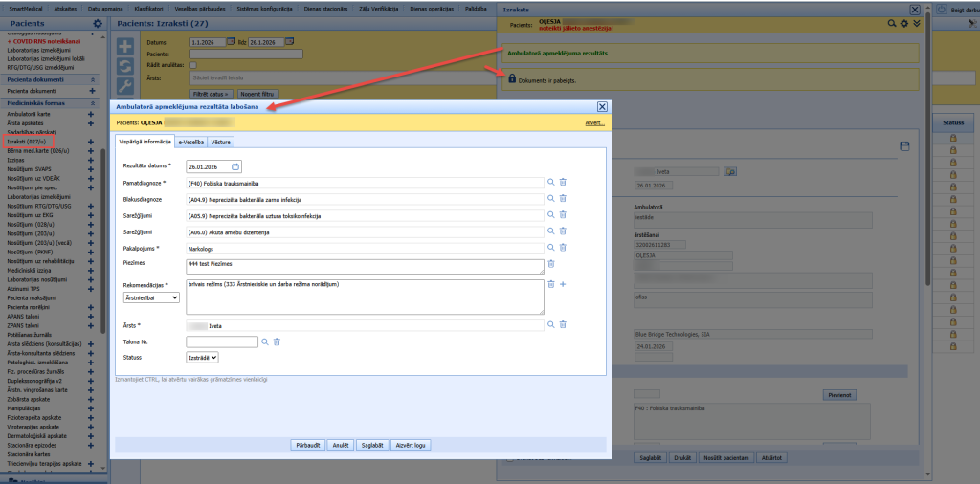Viewport: 980px width, 484px height.
Task: Search diagnosis for Pamatdiagnoze field
Action: click(551, 182)
